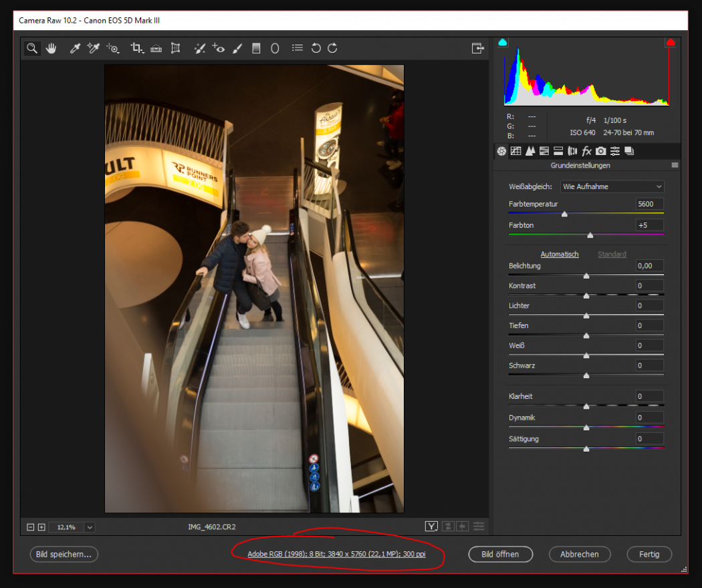Screen dimensions: 702x588
Task: Open the Adjustment Brush tool
Action: click(237, 47)
